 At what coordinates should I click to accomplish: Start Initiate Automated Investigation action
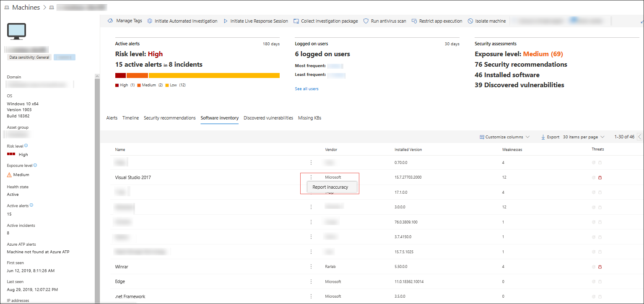pos(182,21)
